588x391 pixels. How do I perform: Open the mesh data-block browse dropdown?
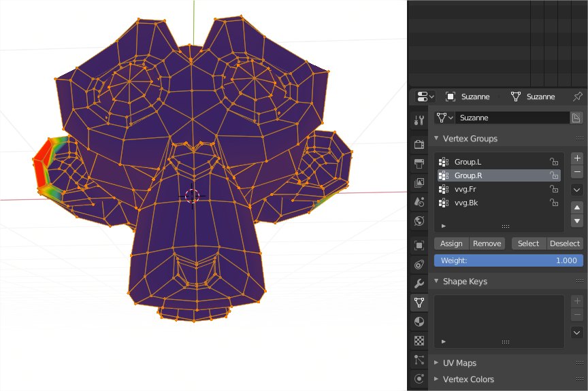(x=444, y=118)
